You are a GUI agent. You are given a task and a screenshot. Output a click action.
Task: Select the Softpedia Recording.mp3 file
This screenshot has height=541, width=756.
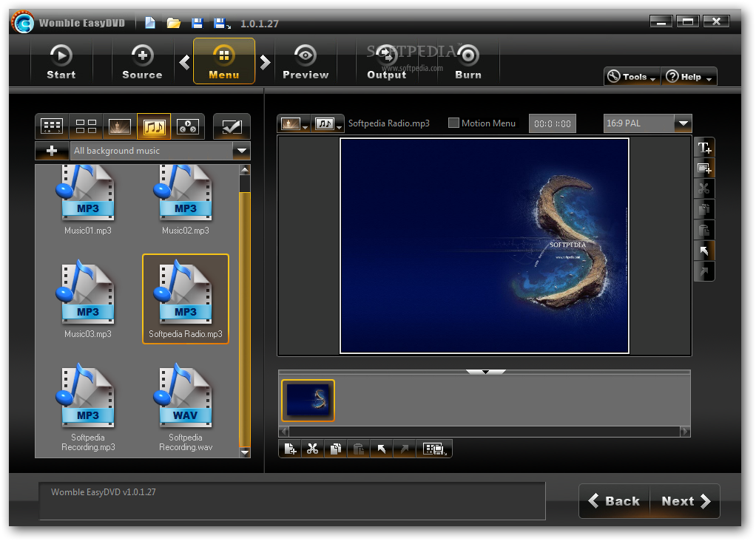pos(88,407)
